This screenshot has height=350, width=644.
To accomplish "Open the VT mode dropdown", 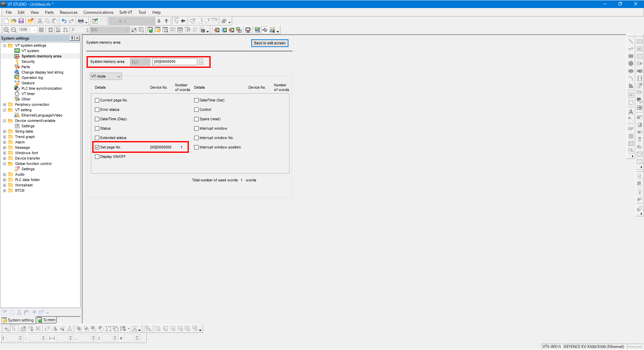I will [x=106, y=77].
